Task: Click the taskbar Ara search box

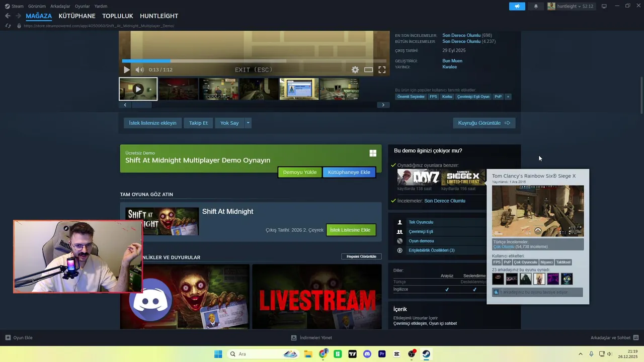Action: point(263,354)
